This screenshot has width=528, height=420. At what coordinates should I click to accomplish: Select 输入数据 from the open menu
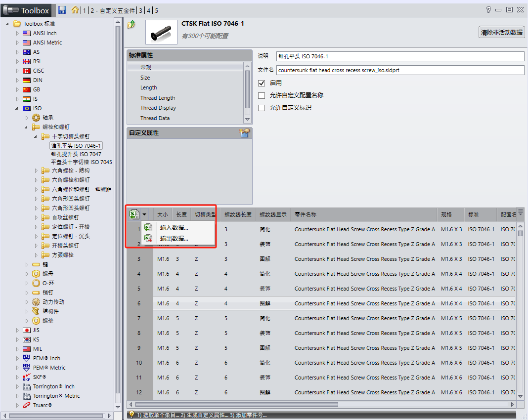(174, 229)
